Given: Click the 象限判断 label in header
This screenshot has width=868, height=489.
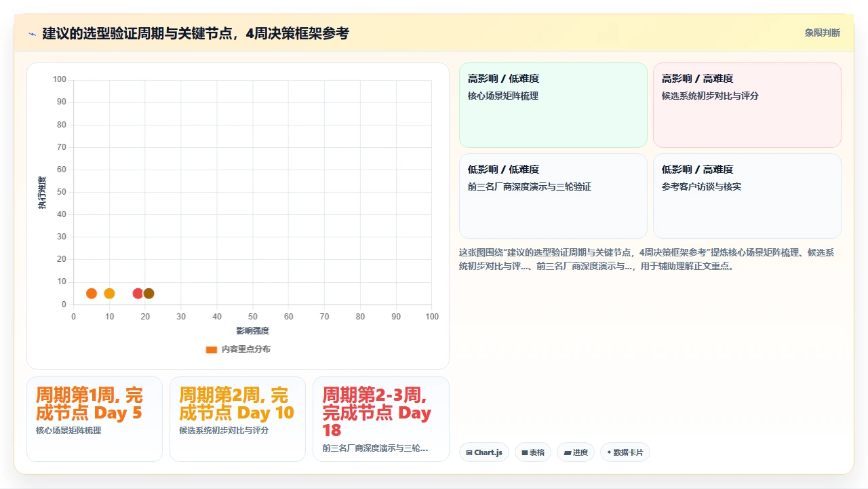Looking at the screenshot, I should pyautogui.click(x=822, y=33).
